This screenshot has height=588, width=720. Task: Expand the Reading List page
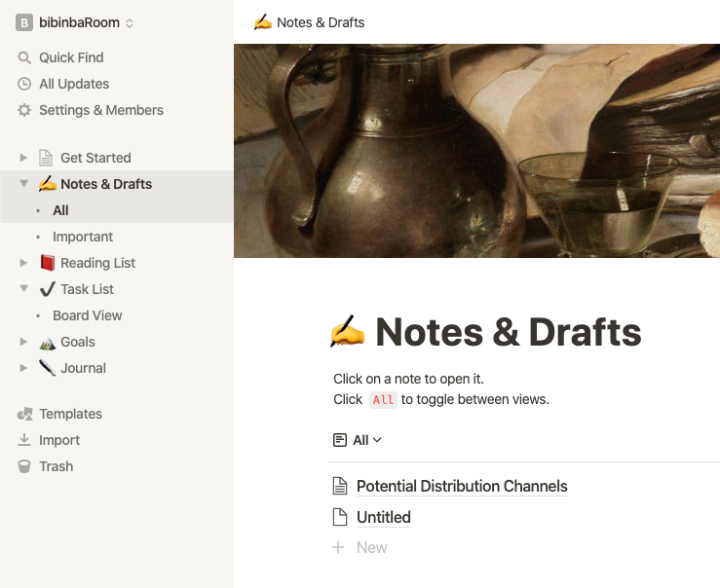click(x=23, y=263)
